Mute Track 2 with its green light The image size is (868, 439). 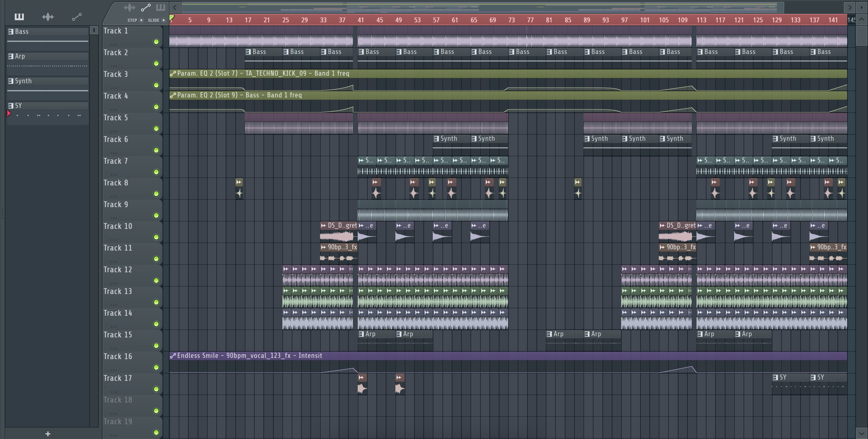pyautogui.click(x=156, y=63)
